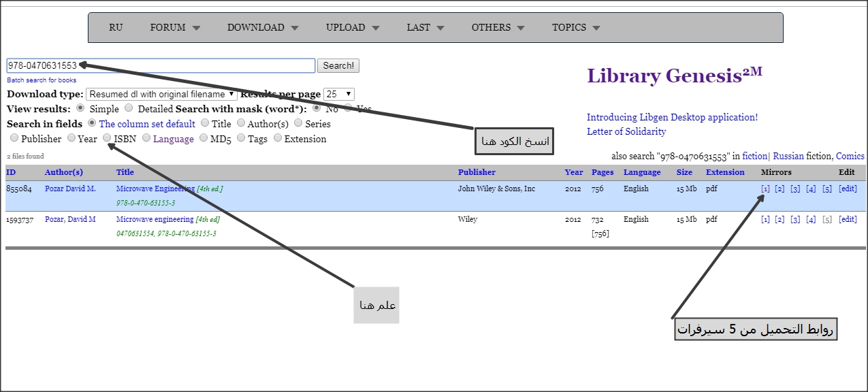Expand the LAST menu
Image resolution: width=868 pixels, height=392 pixels.
coord(425,28)
